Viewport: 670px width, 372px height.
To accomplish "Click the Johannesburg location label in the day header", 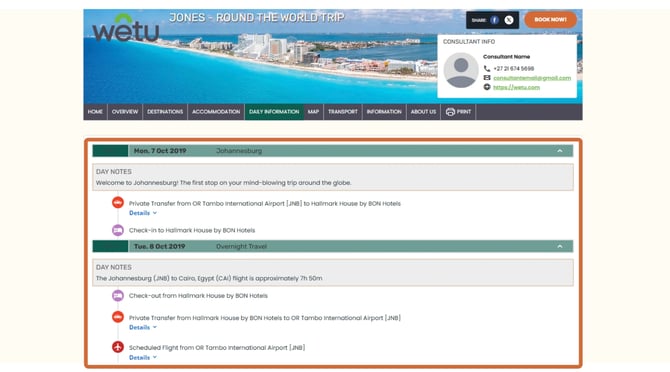I will (x=239, y=151).
